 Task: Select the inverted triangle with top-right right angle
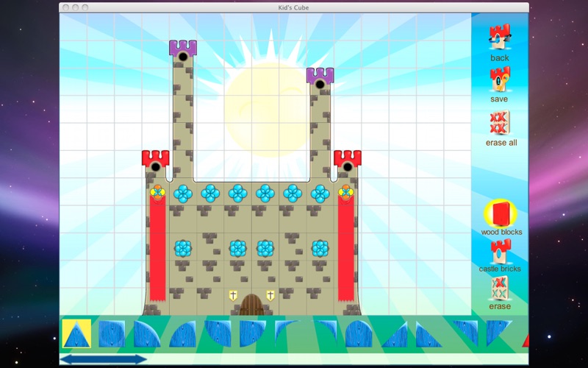(465, 333)
